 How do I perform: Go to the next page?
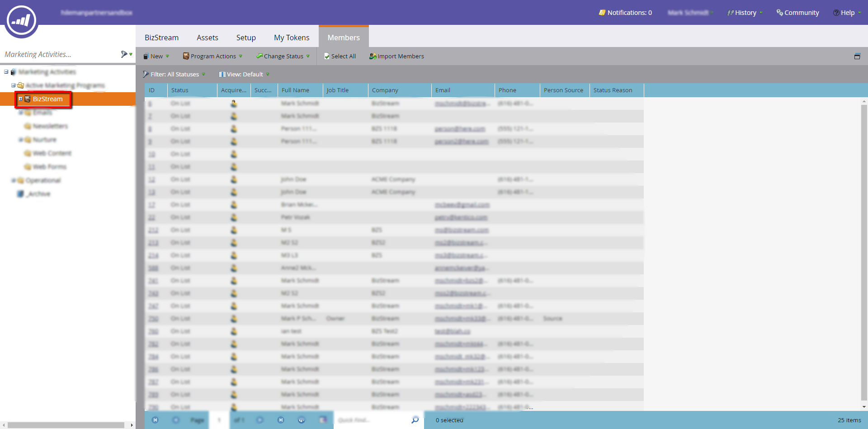click(259, 420)
